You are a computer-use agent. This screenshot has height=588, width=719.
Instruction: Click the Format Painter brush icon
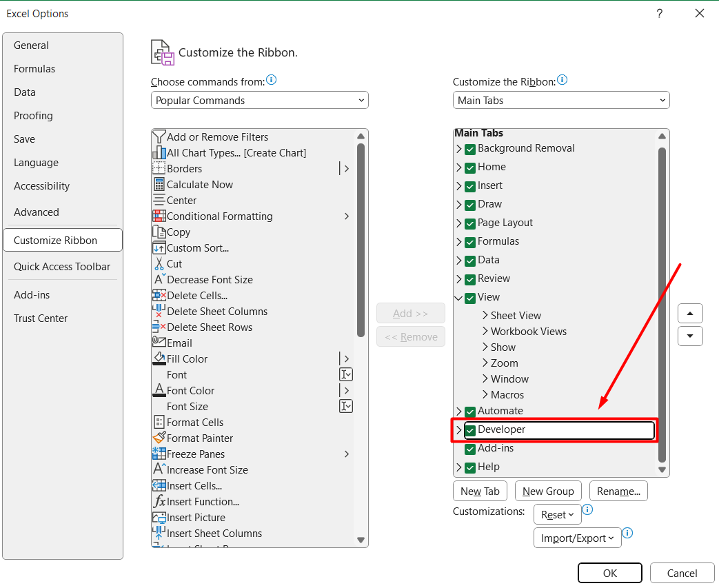pyautogui.click(x=159, y=438)
